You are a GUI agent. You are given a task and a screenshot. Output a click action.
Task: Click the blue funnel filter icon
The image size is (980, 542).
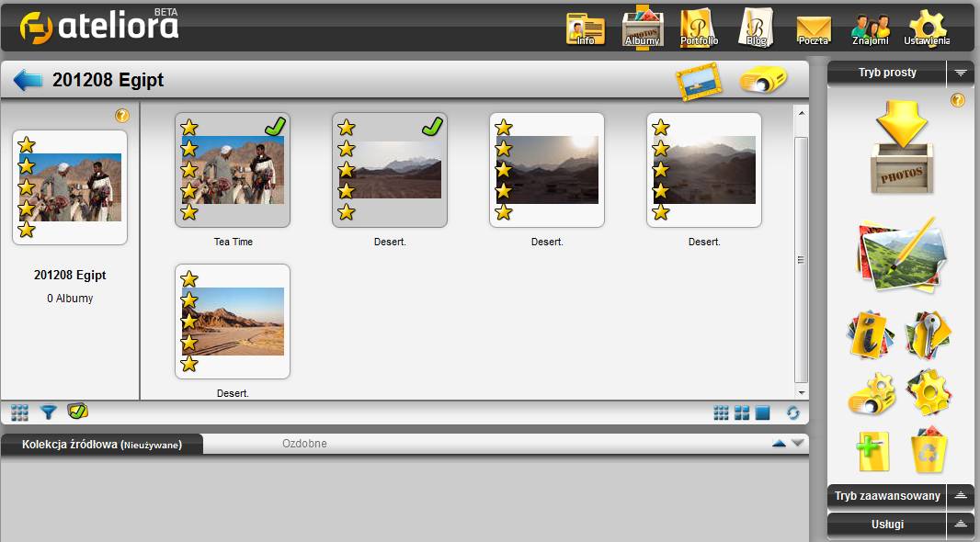[x=49, y=412]
